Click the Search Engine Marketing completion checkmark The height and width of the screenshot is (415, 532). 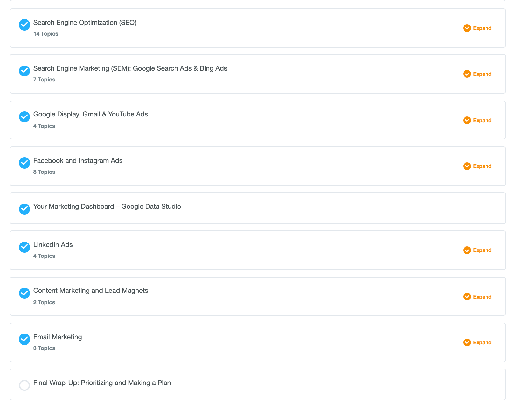(x=24, y=71)
